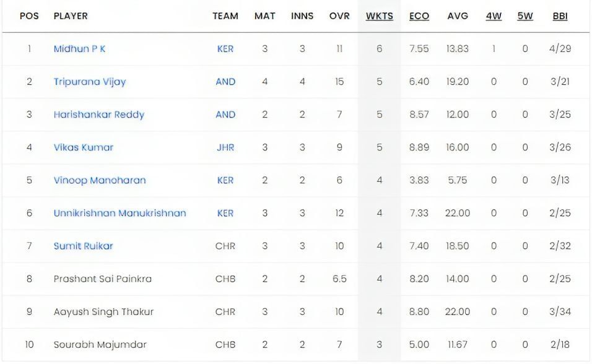Click Sourabh Majumdar player name
The width and height of the screenshot is (592, 364).
point(100,344)
